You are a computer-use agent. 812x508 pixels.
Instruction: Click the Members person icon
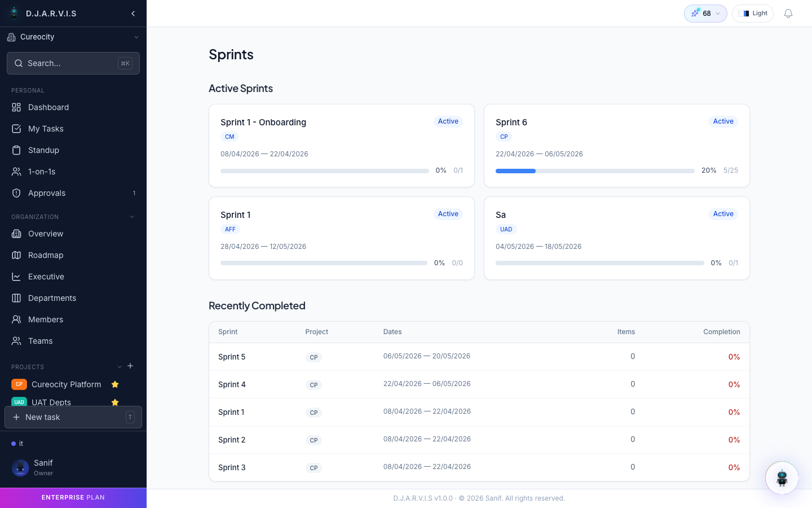tap(16, 319)
